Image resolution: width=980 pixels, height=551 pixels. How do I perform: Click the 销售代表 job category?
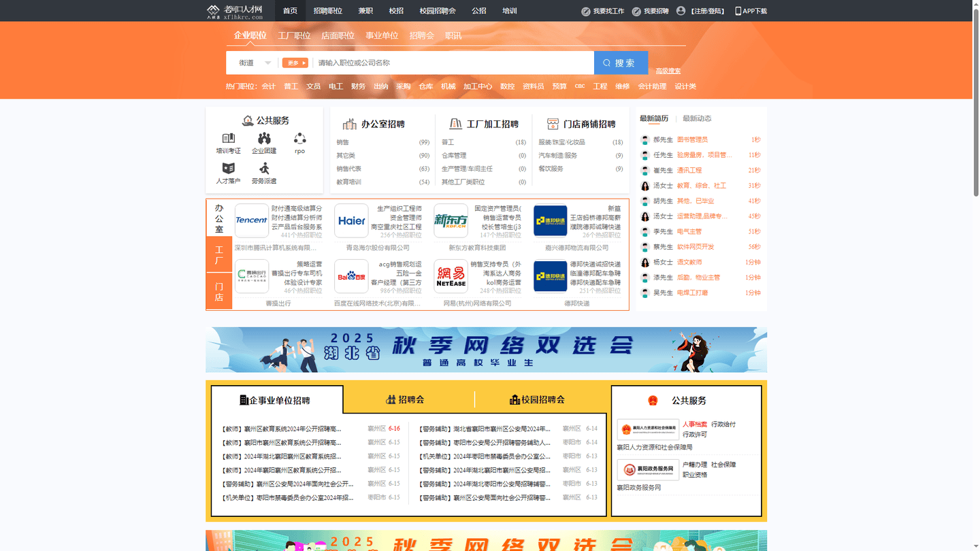(x=349, y=169)
